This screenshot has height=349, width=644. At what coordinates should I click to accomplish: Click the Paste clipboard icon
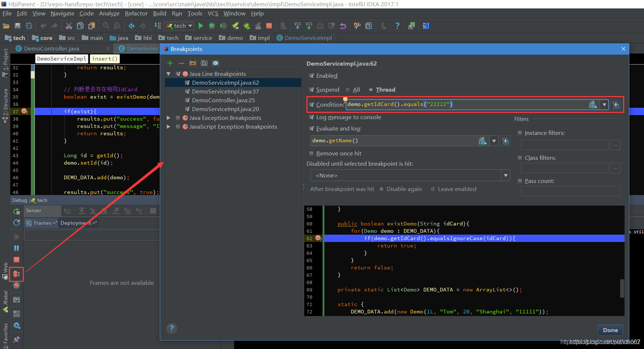(92, 26)
